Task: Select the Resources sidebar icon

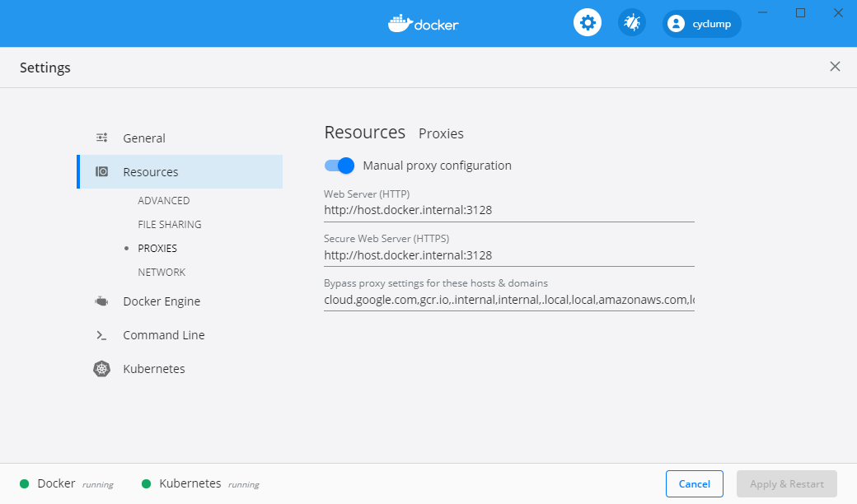Action: (102, 171)
